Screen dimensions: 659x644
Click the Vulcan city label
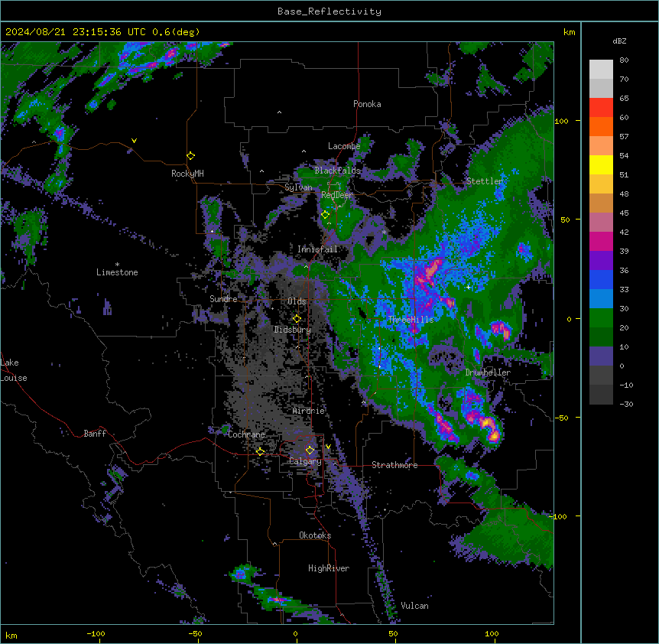[414, 606]
